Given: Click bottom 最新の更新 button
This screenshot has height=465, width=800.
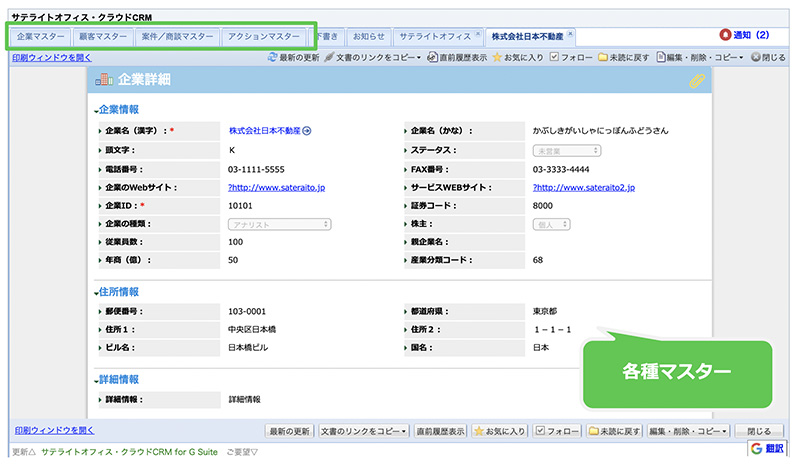Looking at the screenshot, I should 289,431.
